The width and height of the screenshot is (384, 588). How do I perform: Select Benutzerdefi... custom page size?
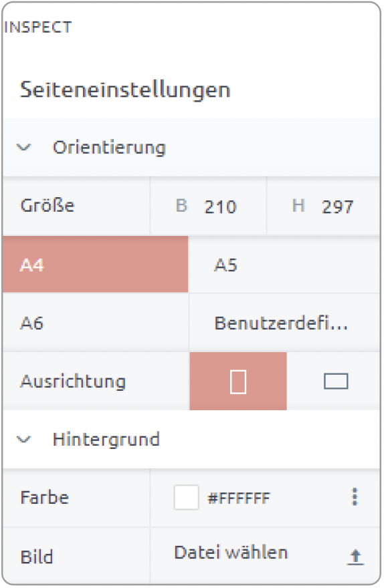coord(284,323)
